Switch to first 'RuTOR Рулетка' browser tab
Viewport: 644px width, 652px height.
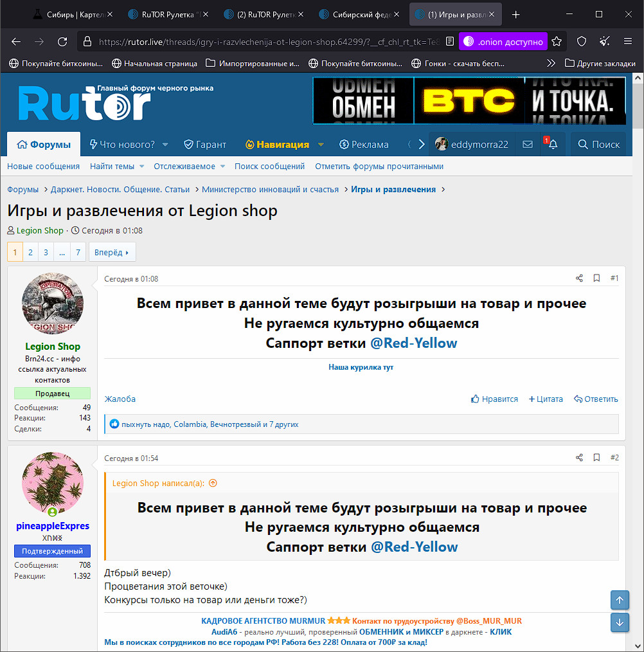click(168, 15)
